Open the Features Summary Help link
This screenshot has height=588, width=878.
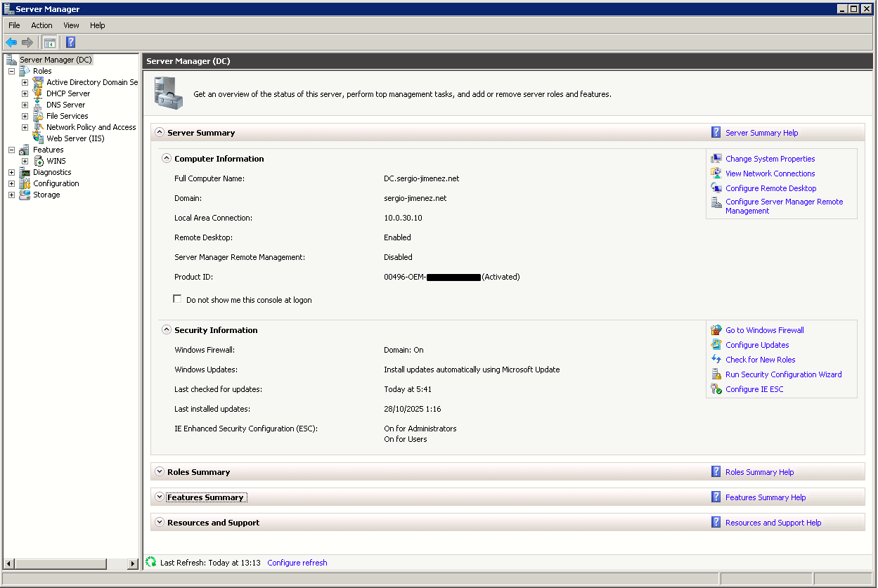(766, 497)
